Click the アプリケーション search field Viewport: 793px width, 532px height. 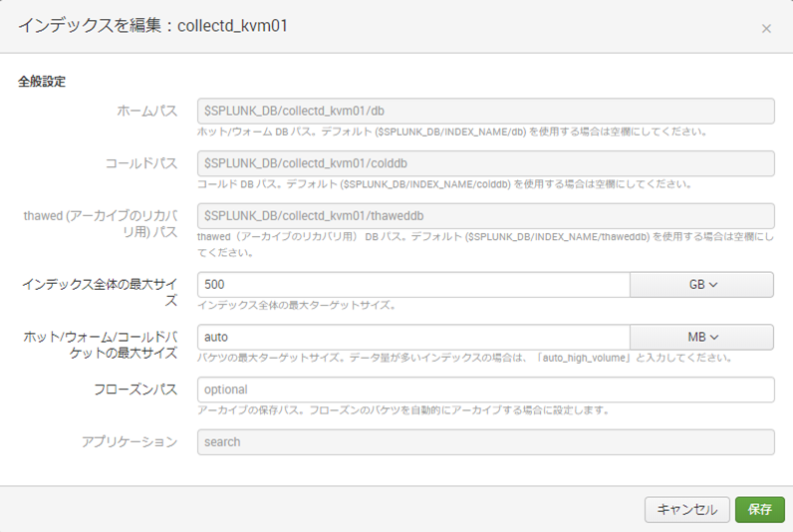click(485, 442)
